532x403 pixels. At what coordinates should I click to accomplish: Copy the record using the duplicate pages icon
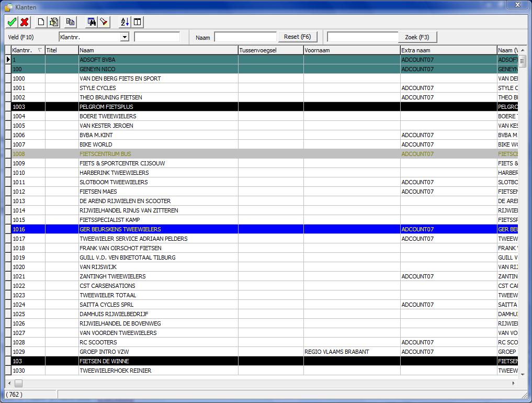pyautogui.click(x=70, y=22)
